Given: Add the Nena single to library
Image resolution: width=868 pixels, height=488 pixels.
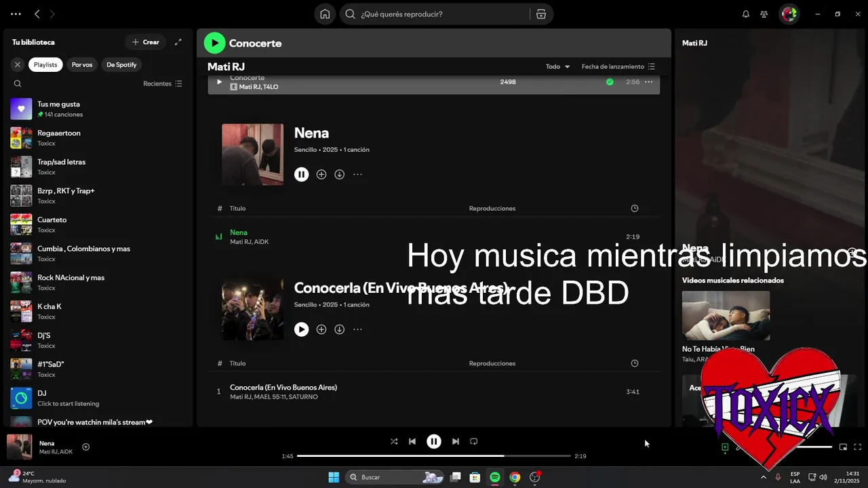Looking at the screenshot, I should tap(321, 174).
